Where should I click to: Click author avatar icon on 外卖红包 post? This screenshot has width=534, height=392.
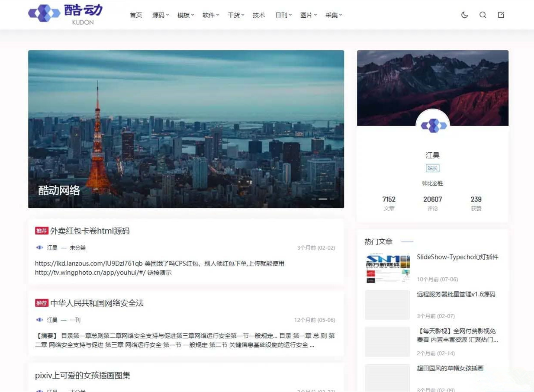[x=39, y=247]
